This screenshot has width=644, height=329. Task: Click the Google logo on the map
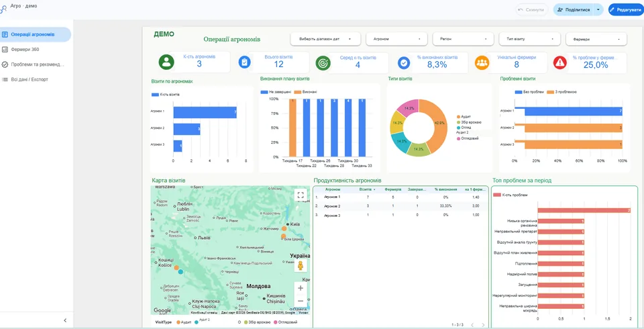pos(162,310)
